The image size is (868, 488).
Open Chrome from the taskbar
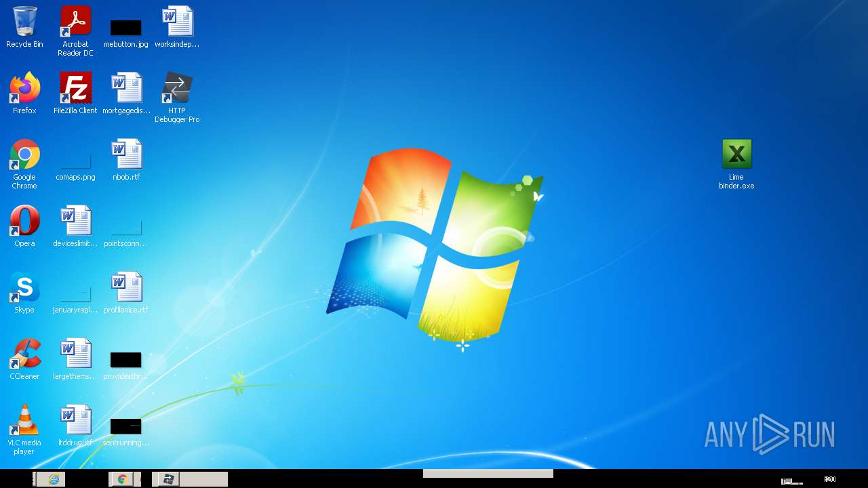click(x=123, y=479)
